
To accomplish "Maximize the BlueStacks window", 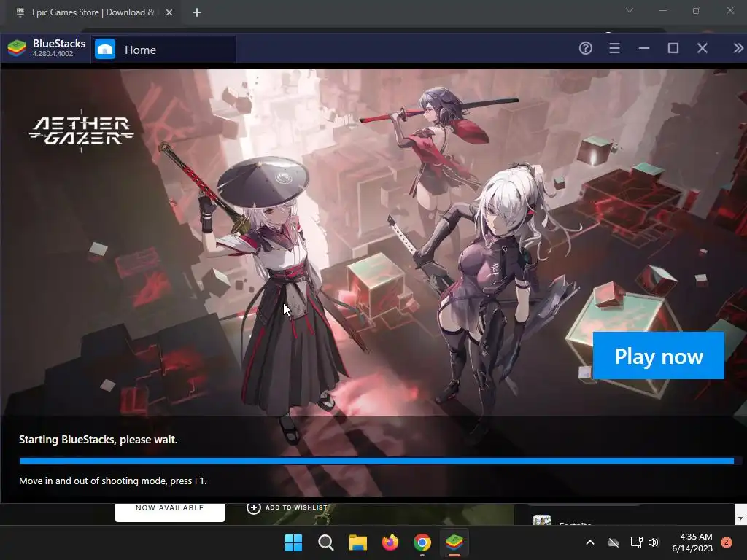I will pos(673,48).
